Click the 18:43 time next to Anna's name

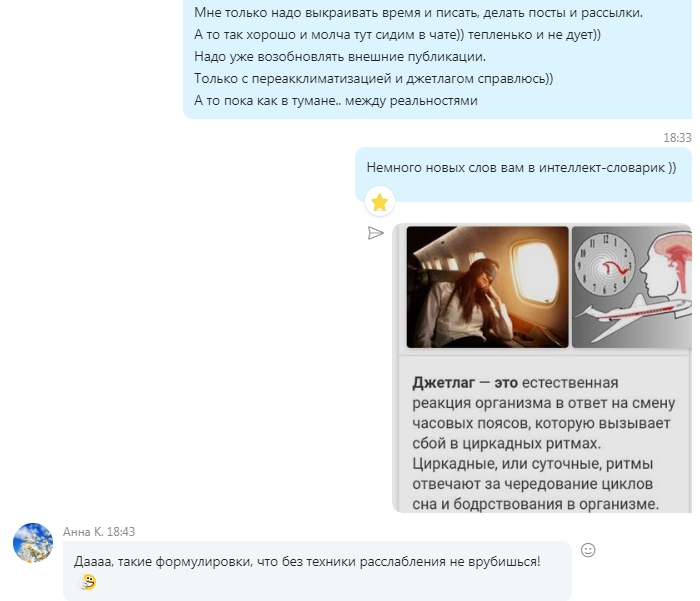point(121,531)
